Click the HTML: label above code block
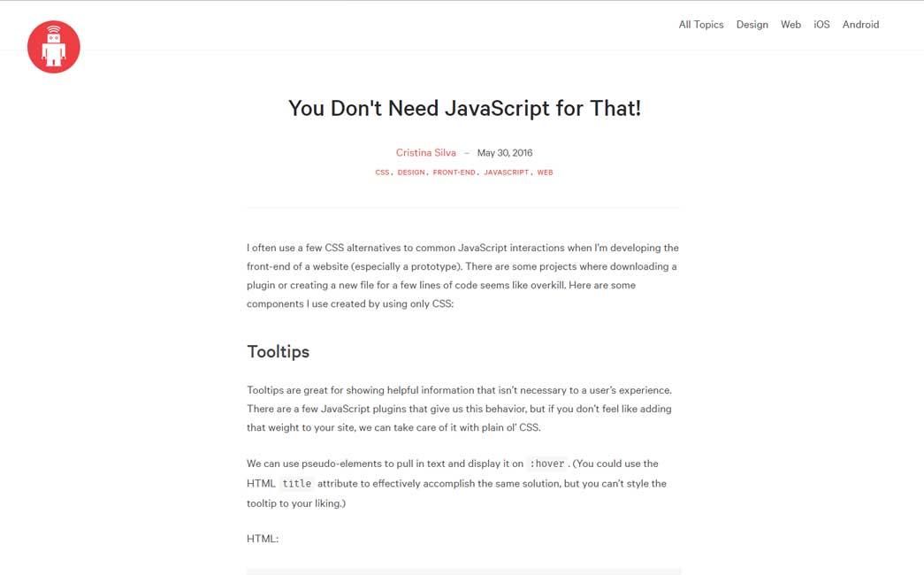924x575 pixels. (x=263, y=539)
